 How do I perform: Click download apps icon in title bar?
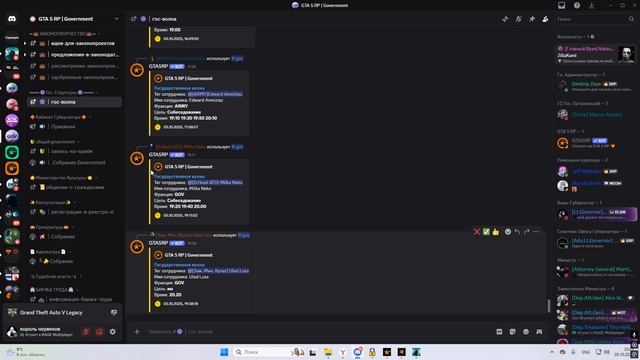[591, 5]
